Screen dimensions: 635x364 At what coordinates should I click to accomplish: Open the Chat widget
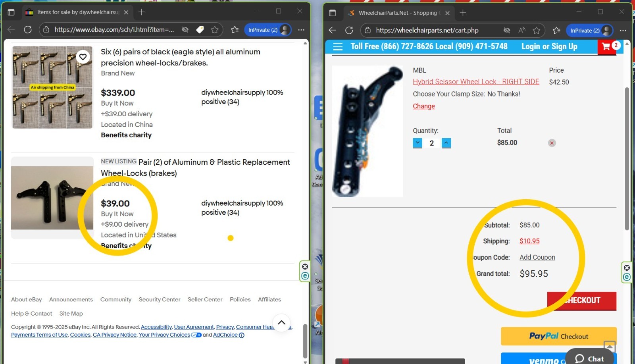(x=589, y=358)
